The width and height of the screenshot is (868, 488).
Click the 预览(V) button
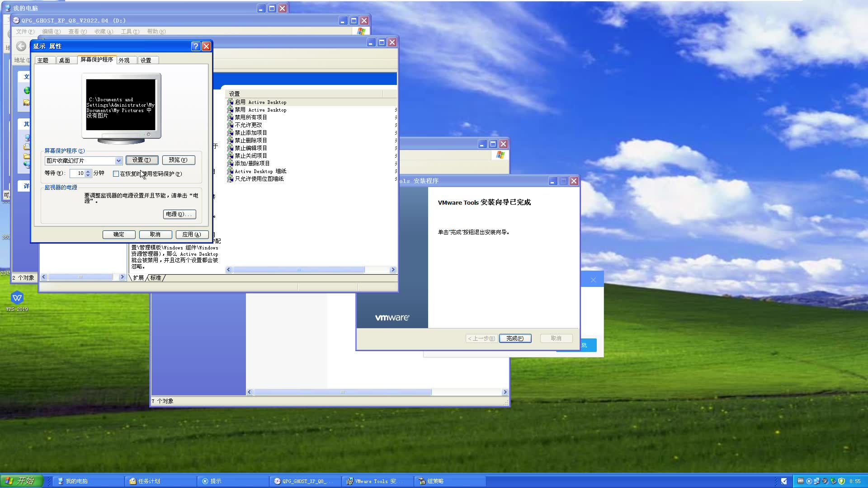[178, 160]
